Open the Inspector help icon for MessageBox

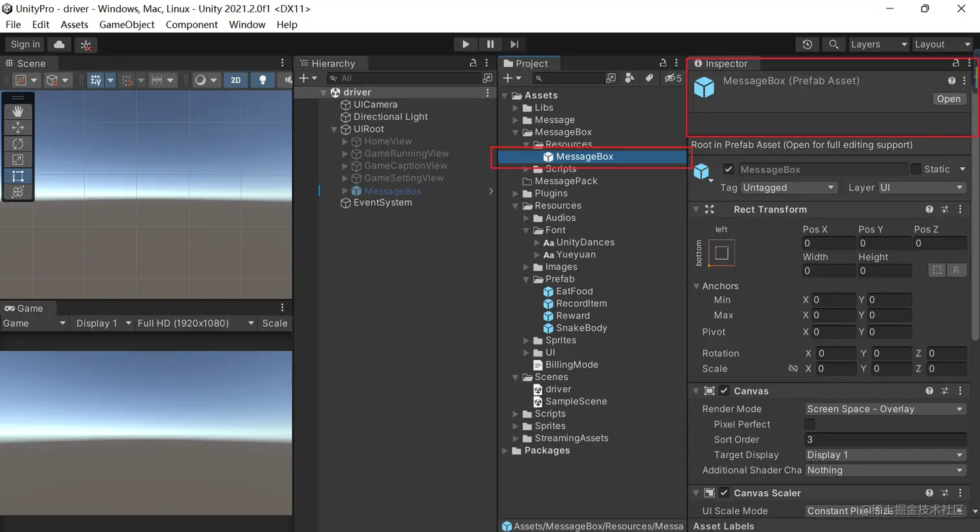tap(951, 81)
